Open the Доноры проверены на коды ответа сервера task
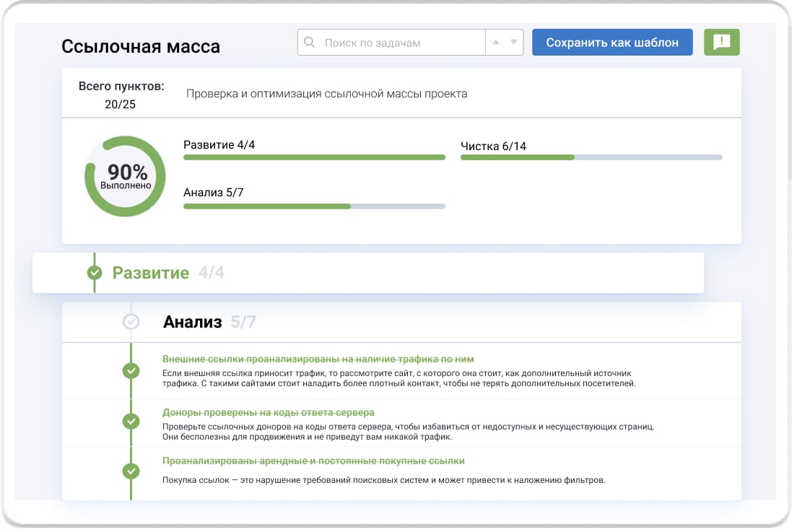This screenshot has width=792, height=532. pyautogui.click(x=269, y=413)
